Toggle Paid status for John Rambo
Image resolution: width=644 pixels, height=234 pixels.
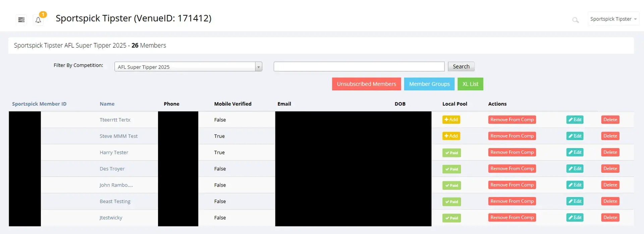click(451, 185)
